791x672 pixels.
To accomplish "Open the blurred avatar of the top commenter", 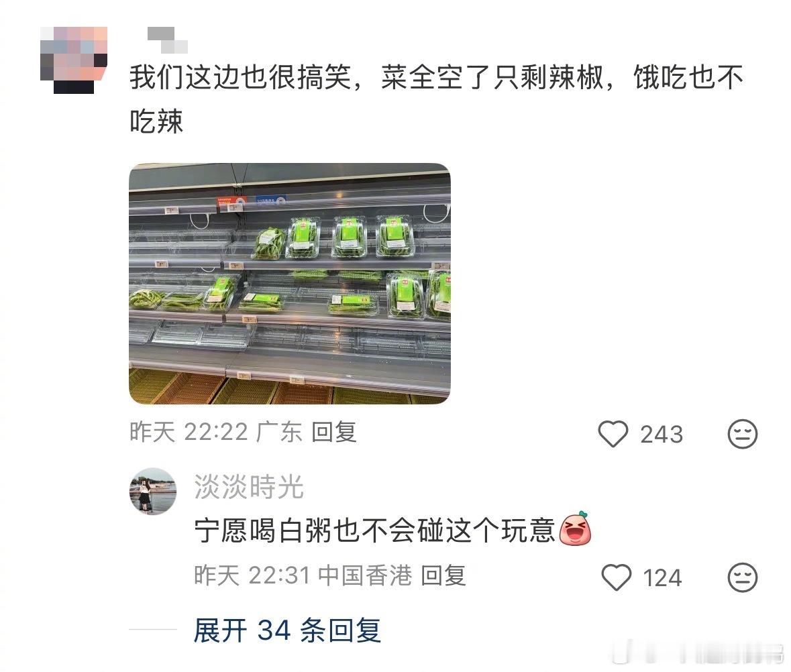I will pos(74,60).
